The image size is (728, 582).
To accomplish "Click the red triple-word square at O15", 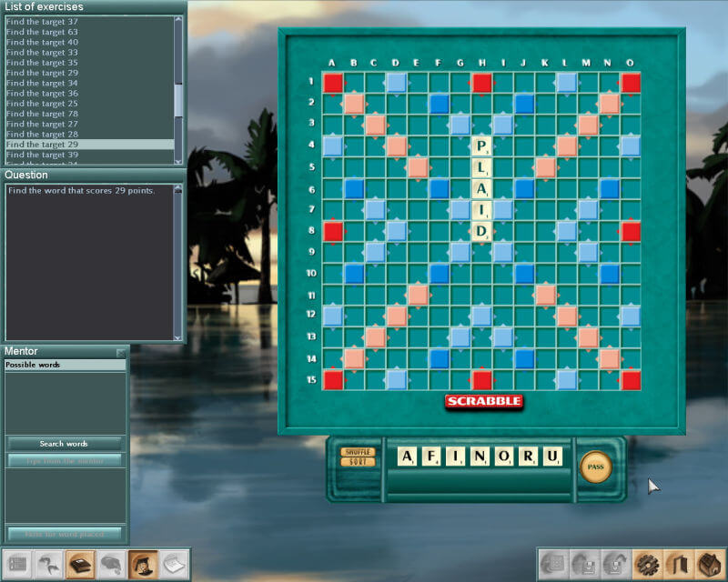I will pyautogui.click(x=631, y=380).
